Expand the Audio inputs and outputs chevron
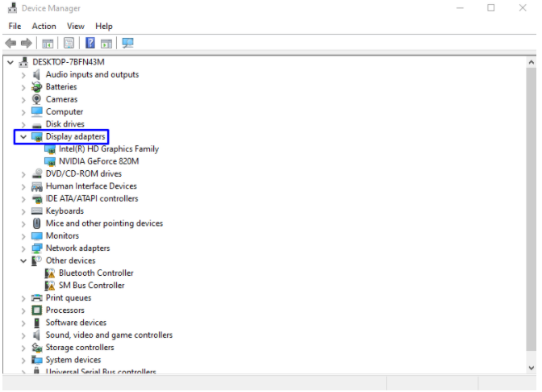542x392 pixels. (23, 75)
